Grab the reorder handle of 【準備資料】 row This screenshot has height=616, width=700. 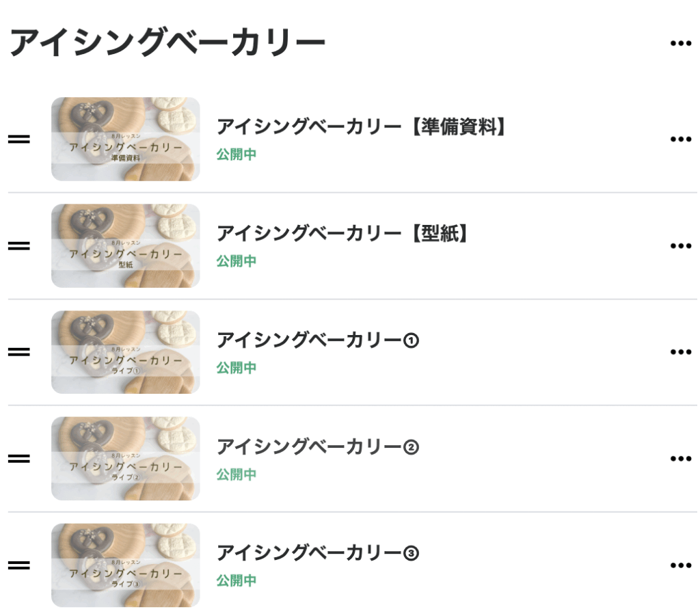pyautogui.click(x=19, y=139)
